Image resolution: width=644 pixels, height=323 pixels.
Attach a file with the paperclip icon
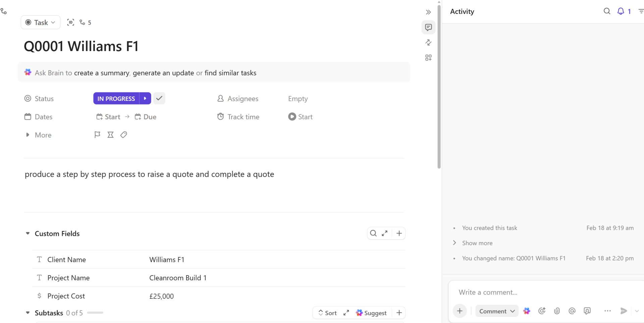coord(557,311)
